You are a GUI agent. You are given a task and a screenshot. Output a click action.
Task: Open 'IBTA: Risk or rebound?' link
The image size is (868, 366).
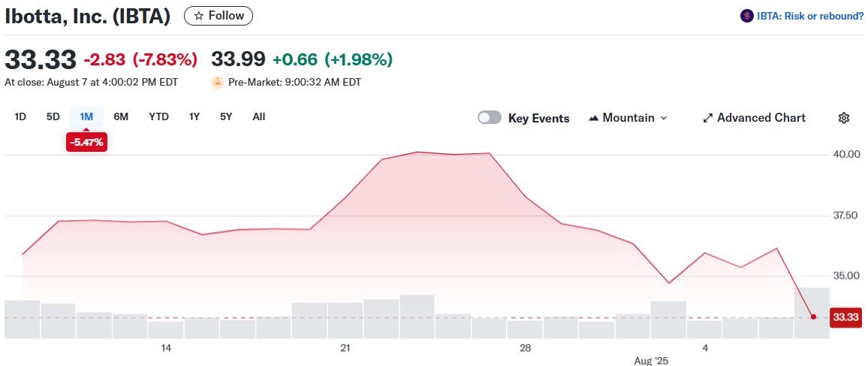pyautogui.click(x=810, y=16)
